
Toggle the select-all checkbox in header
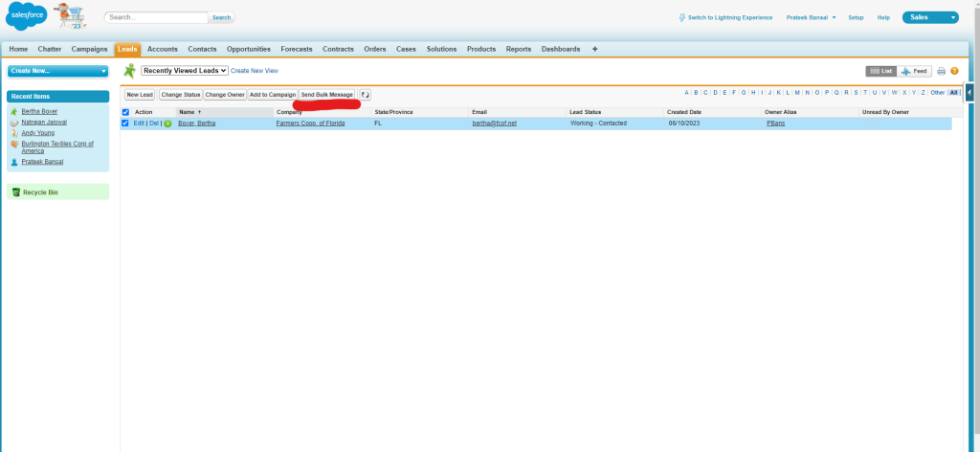point(125,113)
